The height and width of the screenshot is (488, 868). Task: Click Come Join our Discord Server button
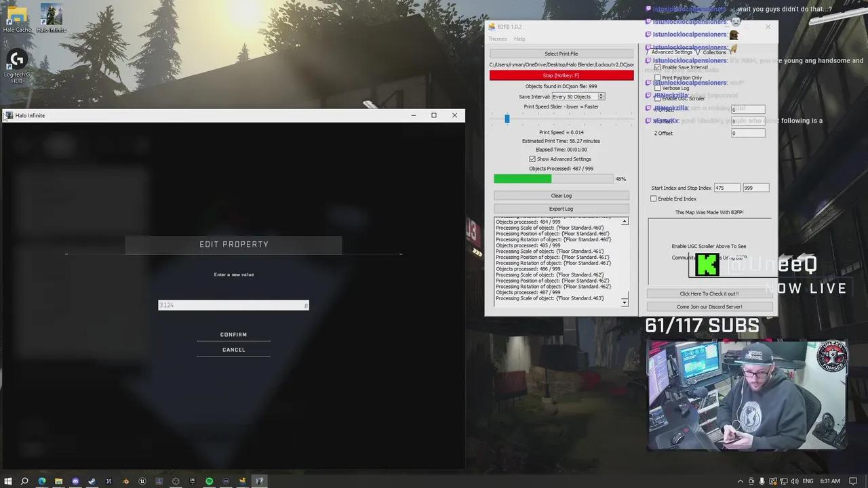[x=709, y=306]
